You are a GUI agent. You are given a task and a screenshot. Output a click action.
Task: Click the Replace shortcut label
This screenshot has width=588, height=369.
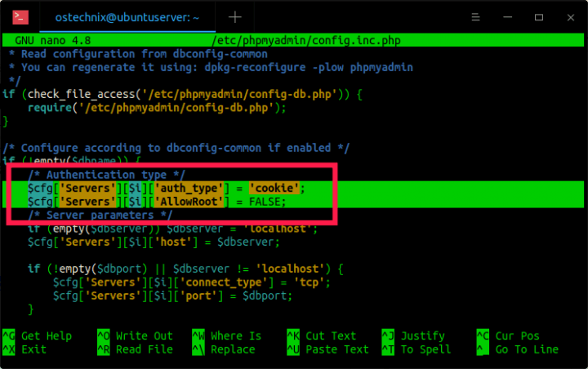(232, 349)
